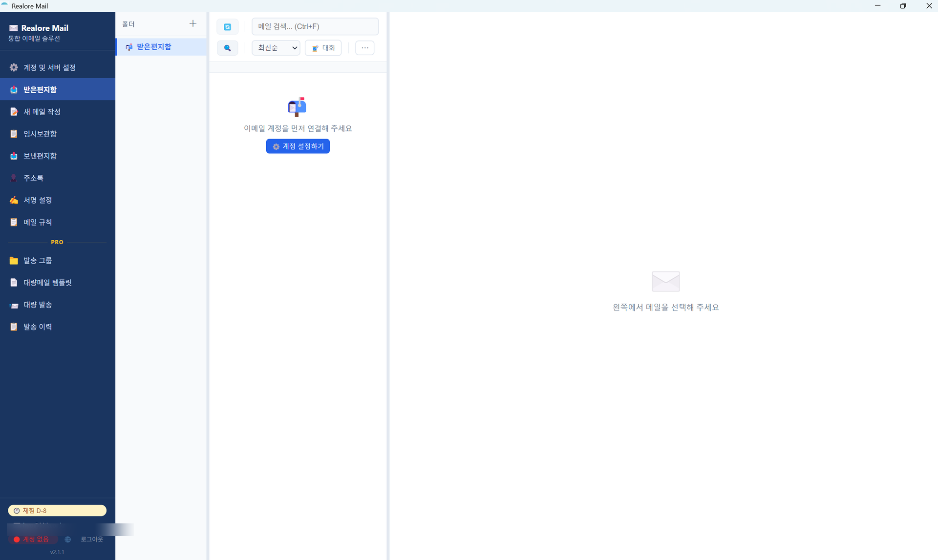This screenshot has height=560, width=938.
Task: Add a new folder with plus icon
Action: click(x=193, y=23)
